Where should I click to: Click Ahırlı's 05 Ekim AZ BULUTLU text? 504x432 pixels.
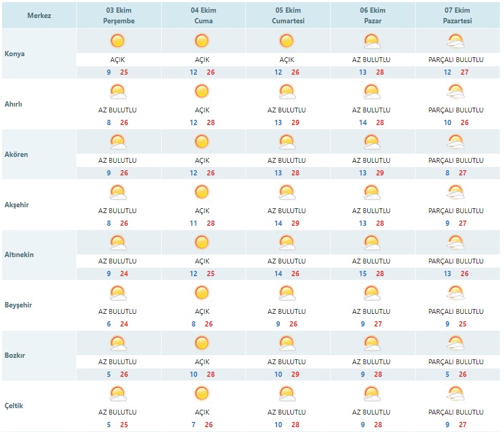point(287,110)
